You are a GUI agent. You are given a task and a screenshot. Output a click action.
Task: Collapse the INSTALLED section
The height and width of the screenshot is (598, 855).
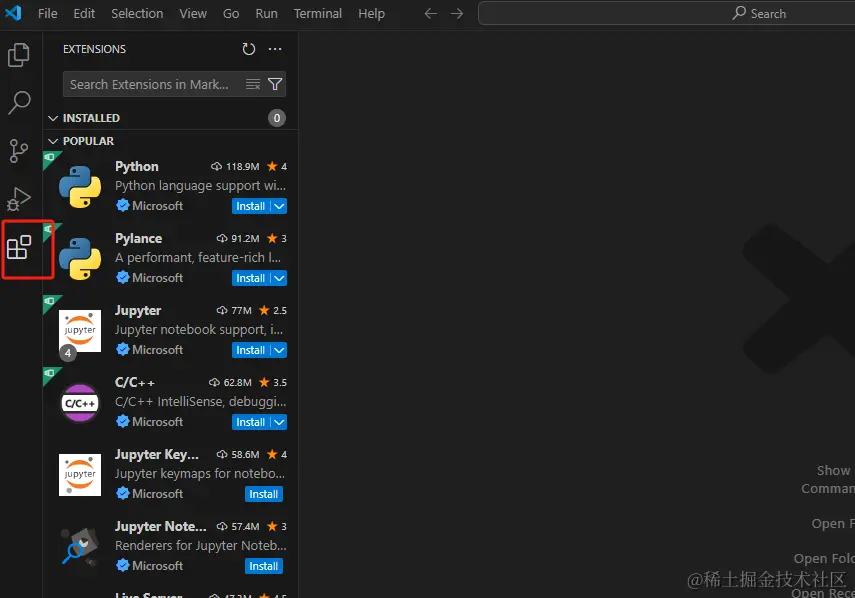pos(53,118)
